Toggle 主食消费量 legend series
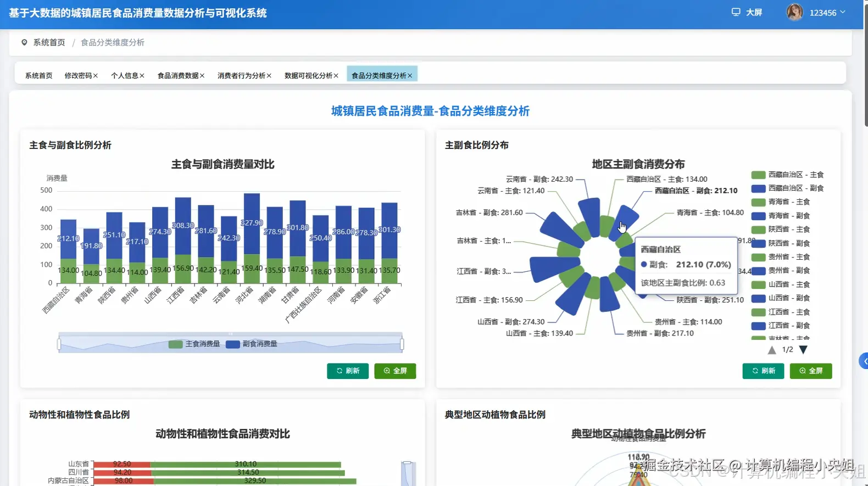868x486 pixels. 194,344
